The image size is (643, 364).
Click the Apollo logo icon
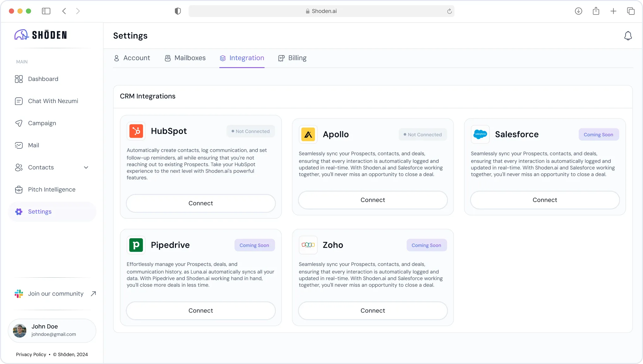tap(308, 135)
